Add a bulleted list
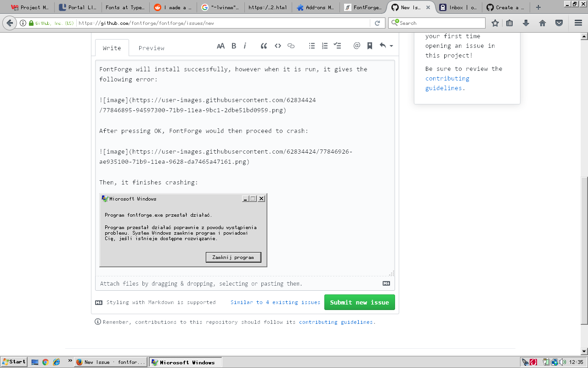588x368 pixels. (311, 46)
